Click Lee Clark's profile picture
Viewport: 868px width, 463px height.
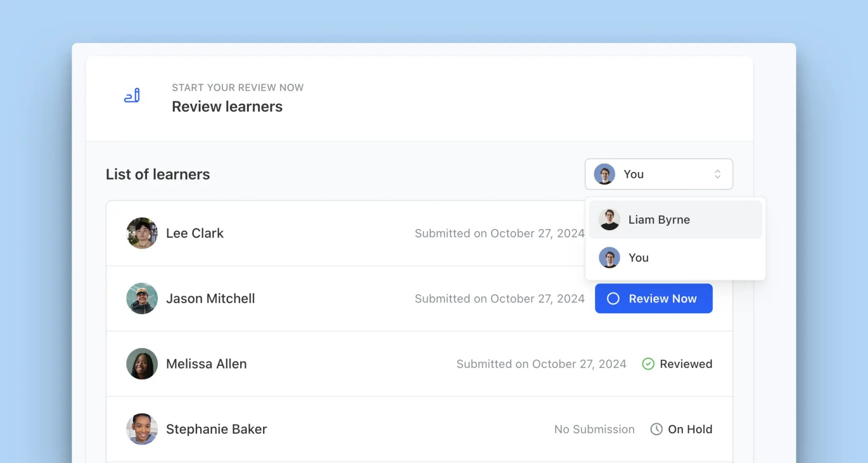pyautogui.click(x=142, y=233)
